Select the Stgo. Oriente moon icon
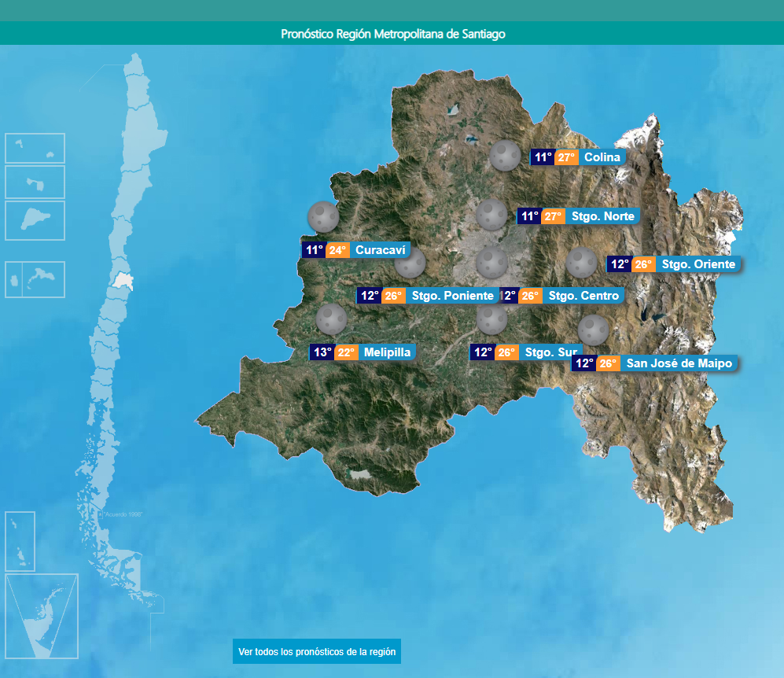Image resolution: width=784 pixels, height=678 pixels. [582, 262]
